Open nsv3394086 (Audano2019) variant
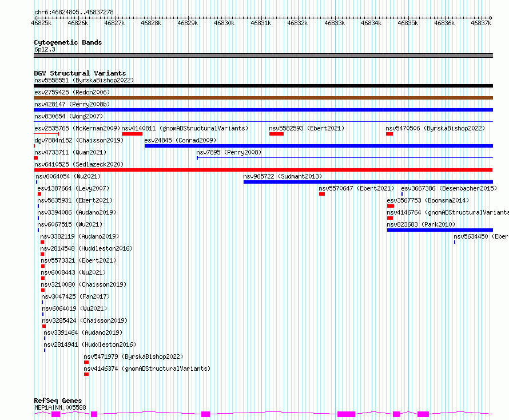 tap(77, 212)
